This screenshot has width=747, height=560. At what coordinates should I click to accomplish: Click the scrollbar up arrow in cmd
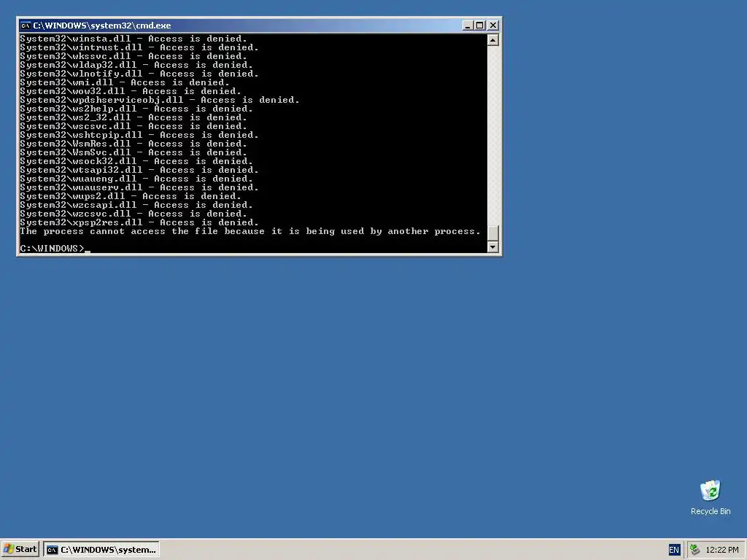(x=493, y=40)
